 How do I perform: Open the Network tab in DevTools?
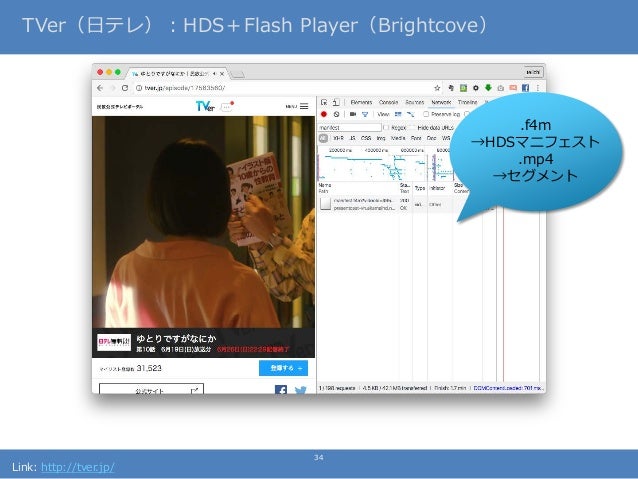441,102
